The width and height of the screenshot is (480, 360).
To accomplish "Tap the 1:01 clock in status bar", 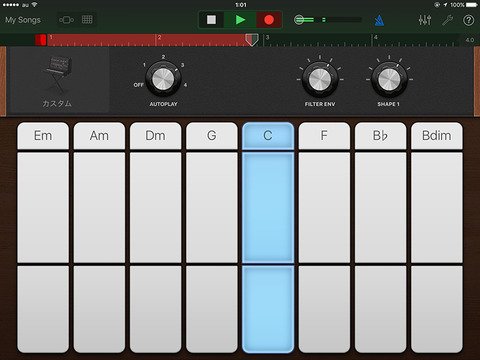I will coord(241,5).
